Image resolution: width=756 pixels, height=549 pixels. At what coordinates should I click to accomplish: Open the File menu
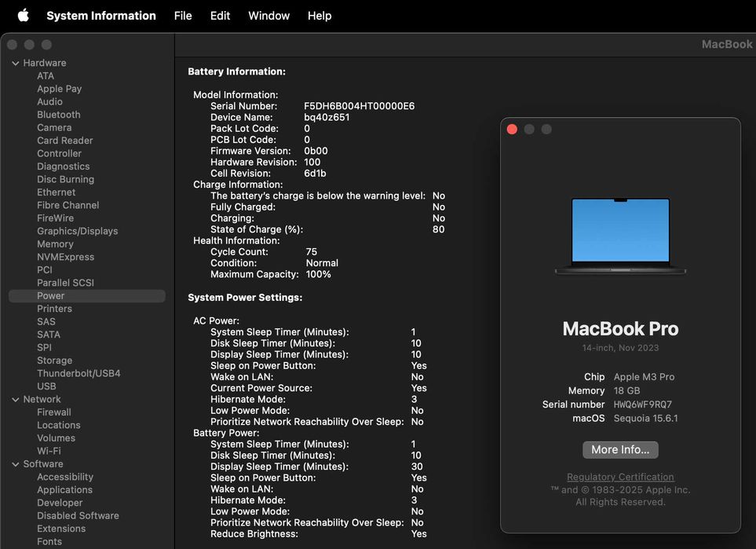pos(183,16)
